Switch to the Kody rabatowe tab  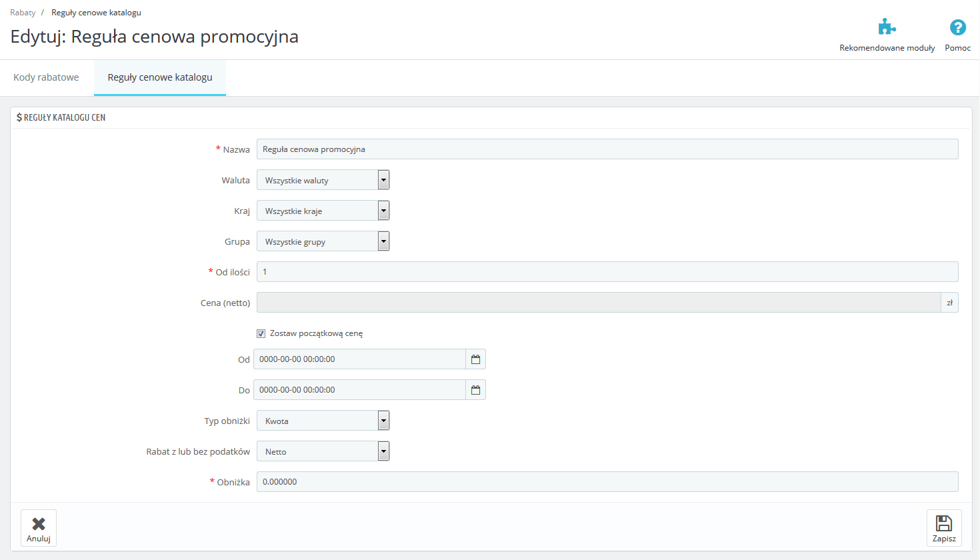pos(46,77)
